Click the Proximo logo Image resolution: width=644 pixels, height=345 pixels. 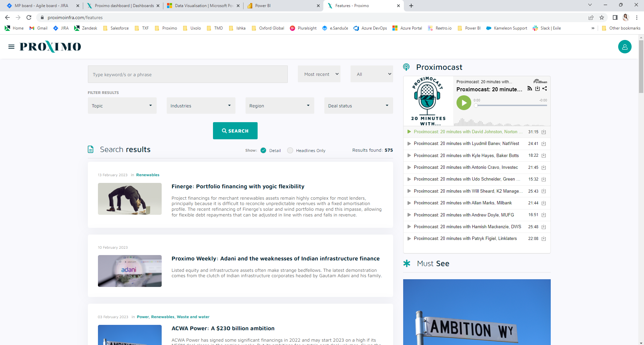pos(50,47)
